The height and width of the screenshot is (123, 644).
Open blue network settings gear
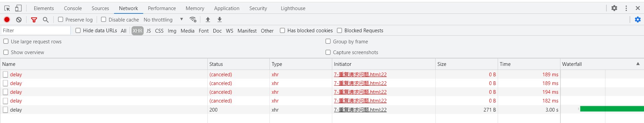tap(638, 19)
